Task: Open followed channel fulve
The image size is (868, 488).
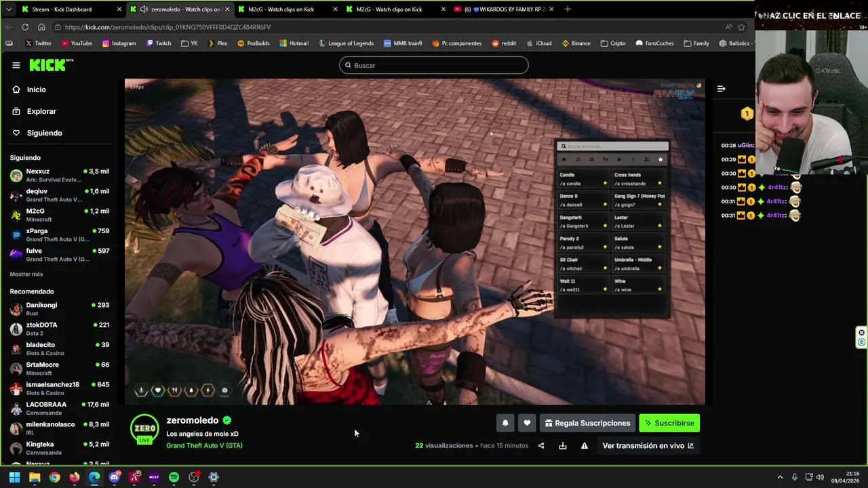Action: [60, 254]
